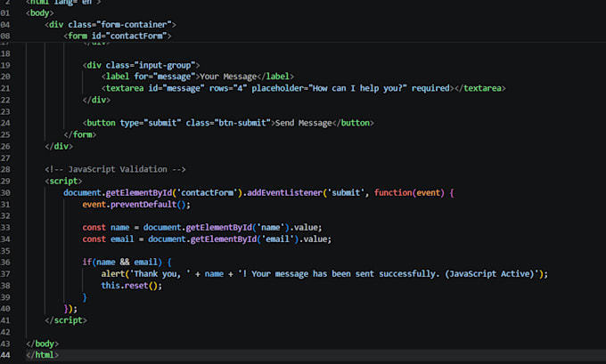Click the closing </html> tag on line 44
The image size is (606, 364).
pyautogui.click(x=43, y=355)
